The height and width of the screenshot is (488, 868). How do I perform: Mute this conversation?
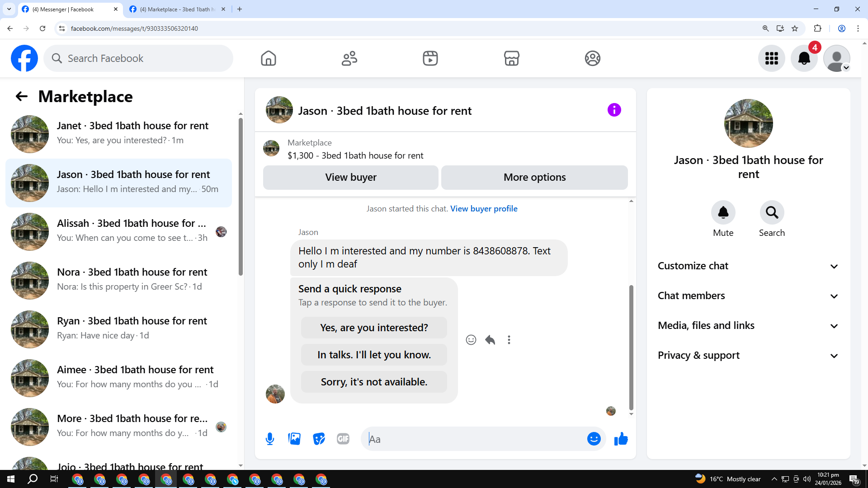723,212
